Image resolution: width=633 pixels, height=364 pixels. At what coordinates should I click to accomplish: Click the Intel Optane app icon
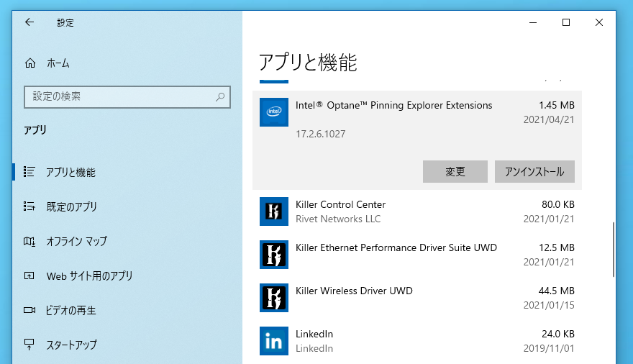pos(274,112)
